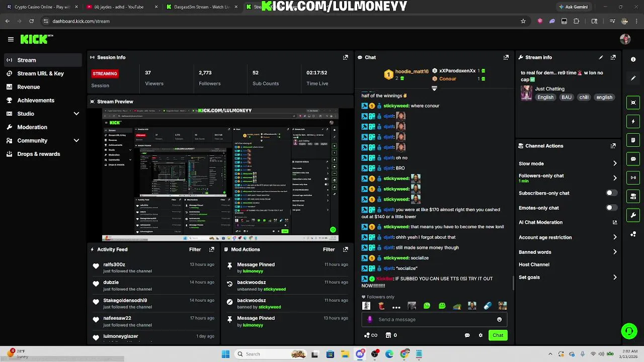The width and height of the screenshot is (644, 362).
Task: Open the green support bubble button
Action: 629,331
